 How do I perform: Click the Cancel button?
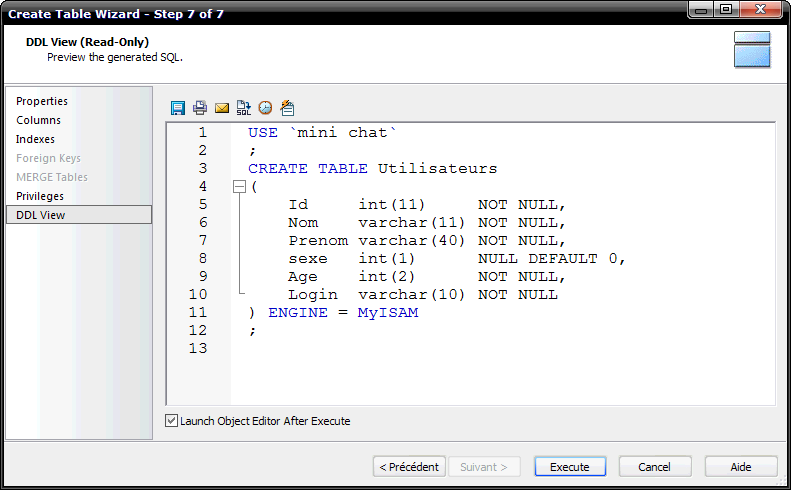[654, 467]
